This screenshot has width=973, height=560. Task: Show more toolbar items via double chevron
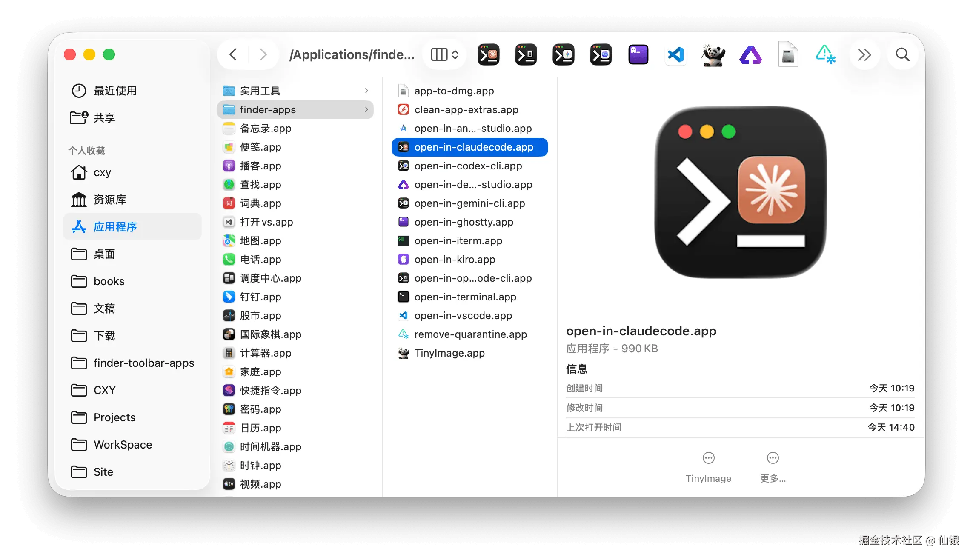pyautogui.click(x=864, y=54)
